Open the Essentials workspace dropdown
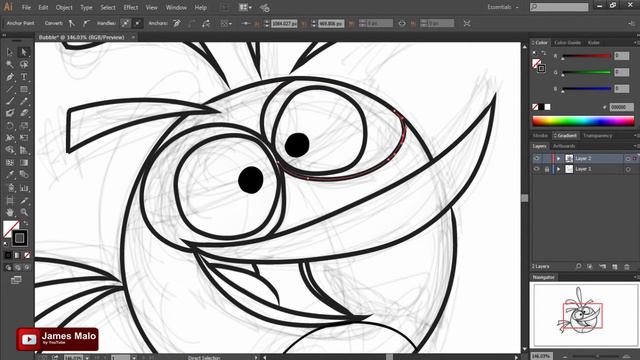Screen dimensions: 640x360 503,7
